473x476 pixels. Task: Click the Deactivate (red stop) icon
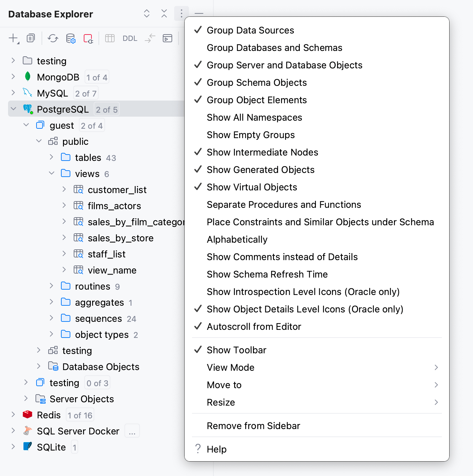point(88,38)
